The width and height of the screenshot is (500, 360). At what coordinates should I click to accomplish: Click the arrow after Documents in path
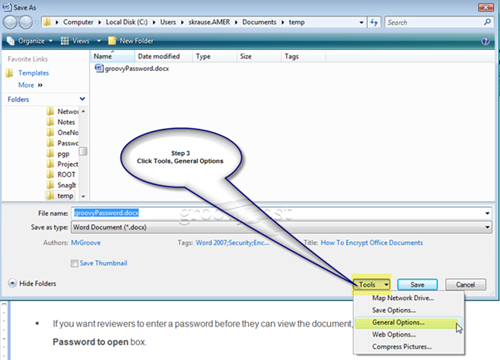point(282,22)
